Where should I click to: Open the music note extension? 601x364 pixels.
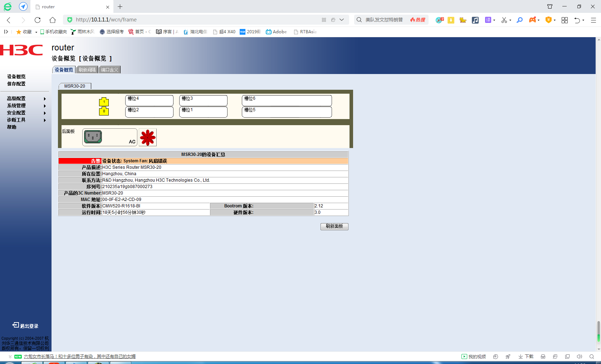(475, 20)
